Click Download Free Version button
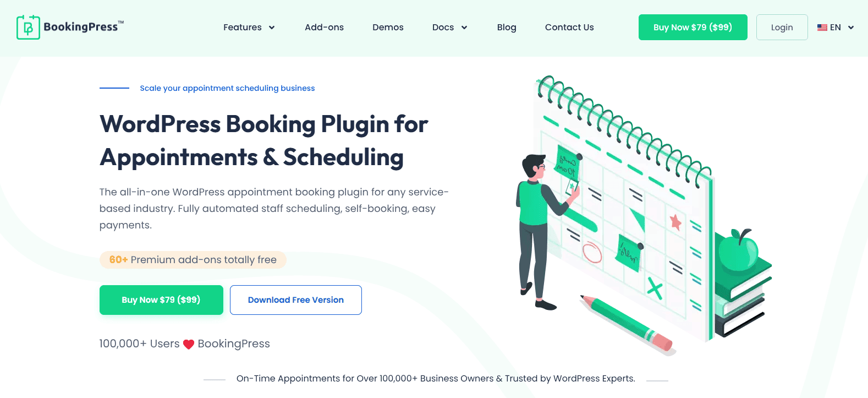The width and height of the screenshot is (868, 398). (296, 300)
